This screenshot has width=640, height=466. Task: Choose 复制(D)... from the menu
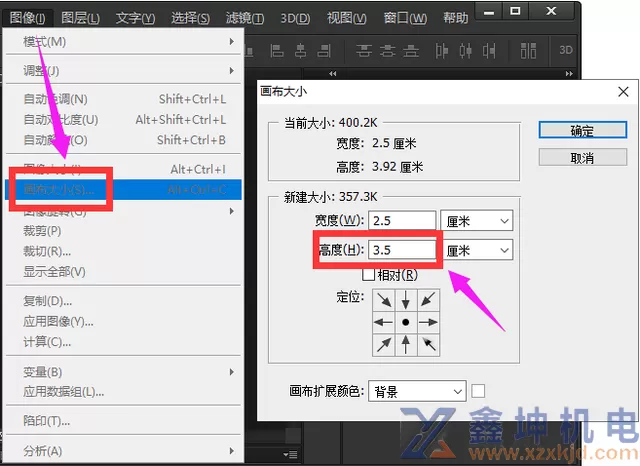(x=123, y=301)
